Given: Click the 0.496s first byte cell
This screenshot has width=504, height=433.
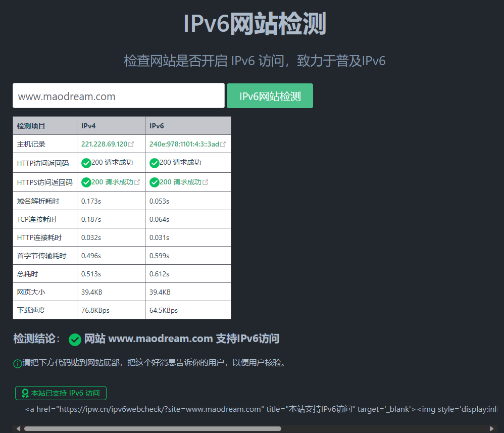Looking at the screenshot, I should pyautogui.click(x=111, y=256).
